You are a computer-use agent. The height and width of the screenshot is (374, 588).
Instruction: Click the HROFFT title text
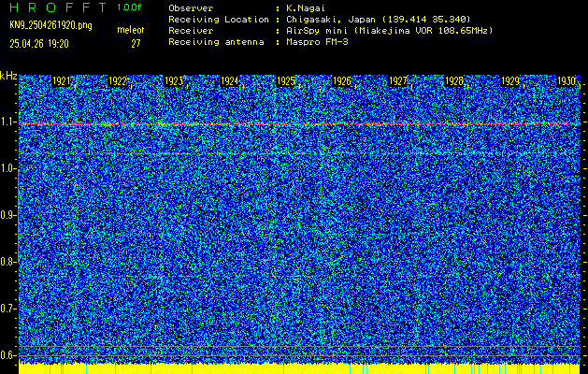[58, 7]
